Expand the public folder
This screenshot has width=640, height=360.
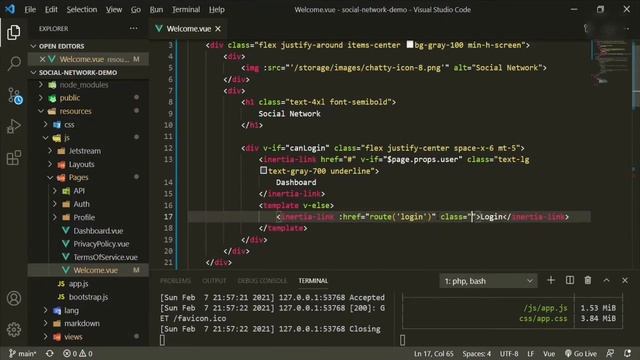[x=40, y=98]
